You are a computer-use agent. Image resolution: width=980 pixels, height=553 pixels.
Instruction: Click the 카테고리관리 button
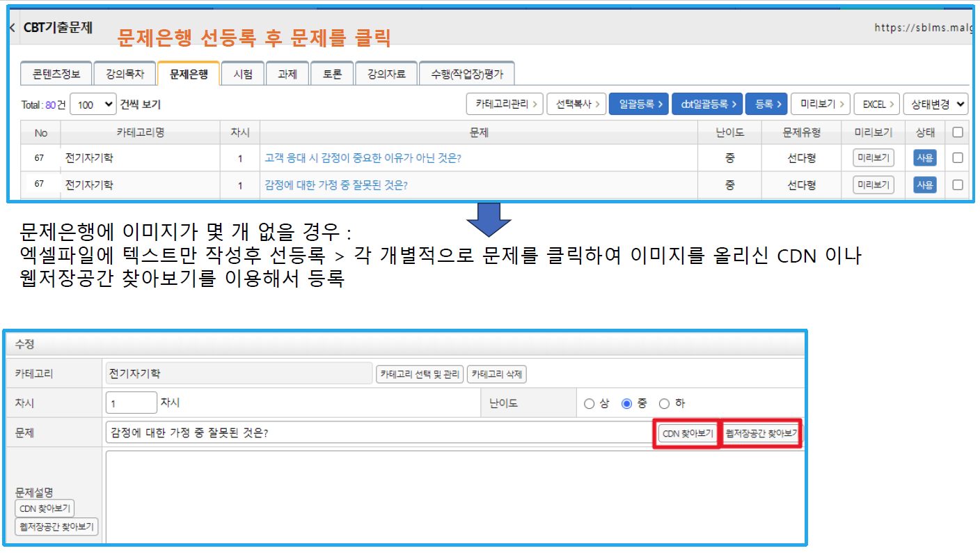click(x=505, y=104)
